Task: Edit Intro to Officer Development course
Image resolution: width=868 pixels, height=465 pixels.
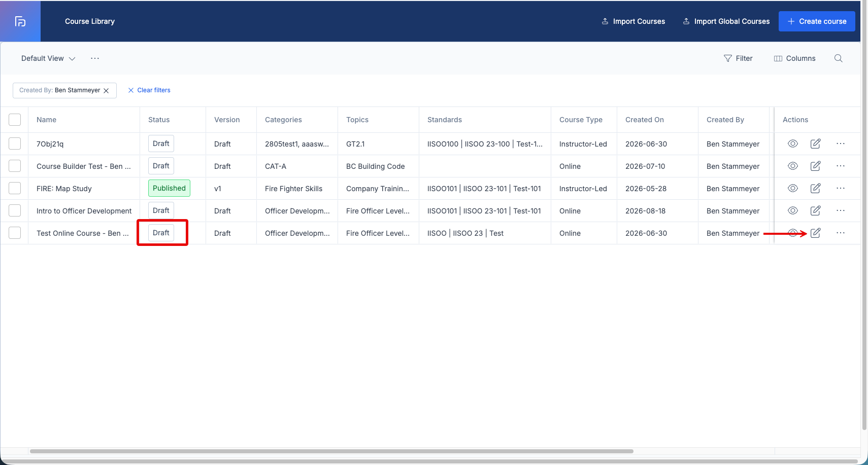Action: click(x=816, y=210)
